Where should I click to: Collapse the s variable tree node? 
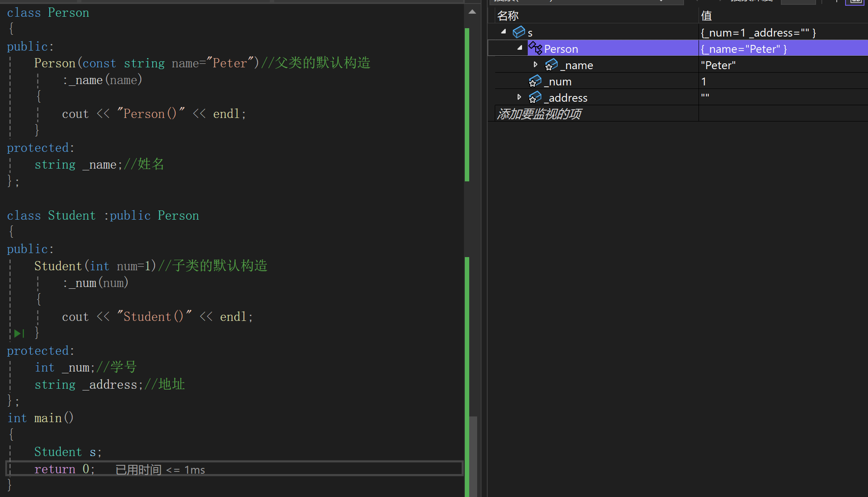pos(504,32)
